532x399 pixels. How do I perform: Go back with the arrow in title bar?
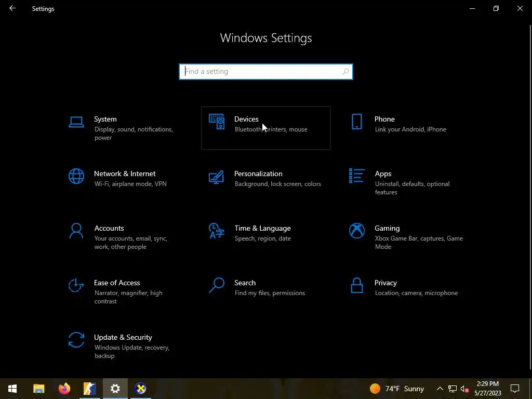(x=12, y=8)
